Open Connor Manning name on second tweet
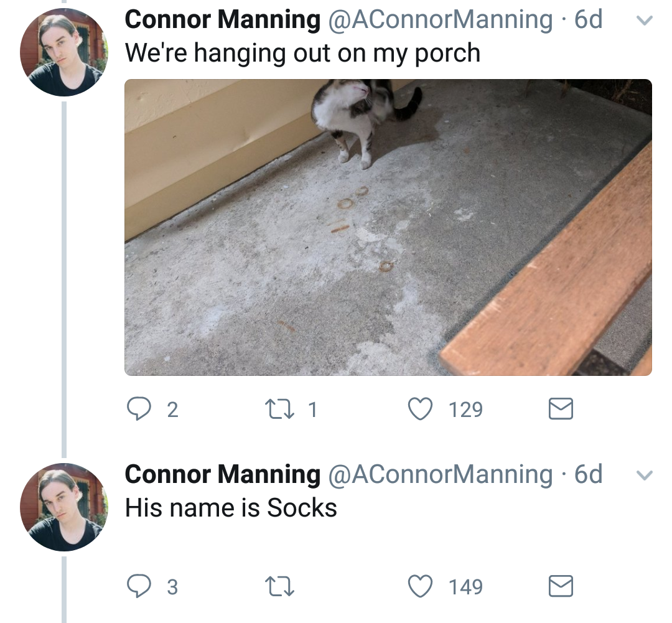Image resolution: width=672 pixels, height=623 pixels. (x=222, y=475)
